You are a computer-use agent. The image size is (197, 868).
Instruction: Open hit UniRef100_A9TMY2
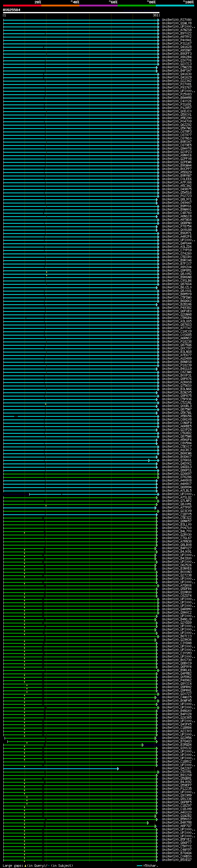pyautogui.click(x=176, y=37)
